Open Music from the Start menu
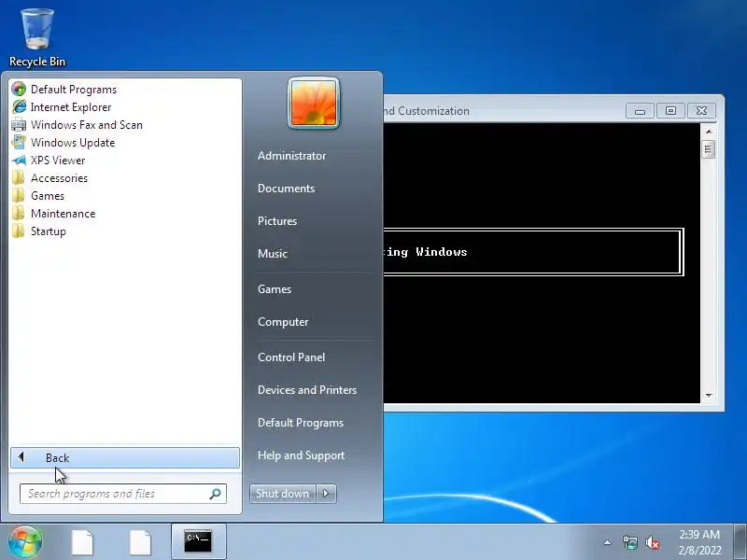Viewport: 747px width, 560px height. [273, 253]
